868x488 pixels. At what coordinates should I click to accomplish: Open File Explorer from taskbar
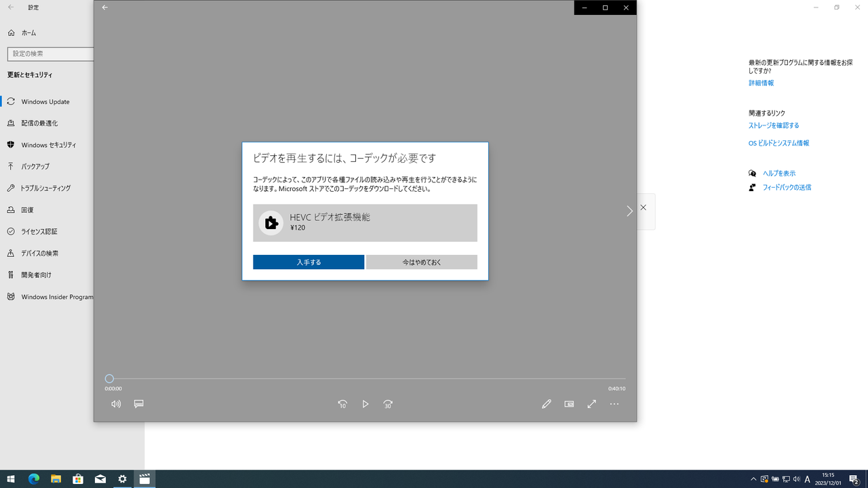coord(56,479)
